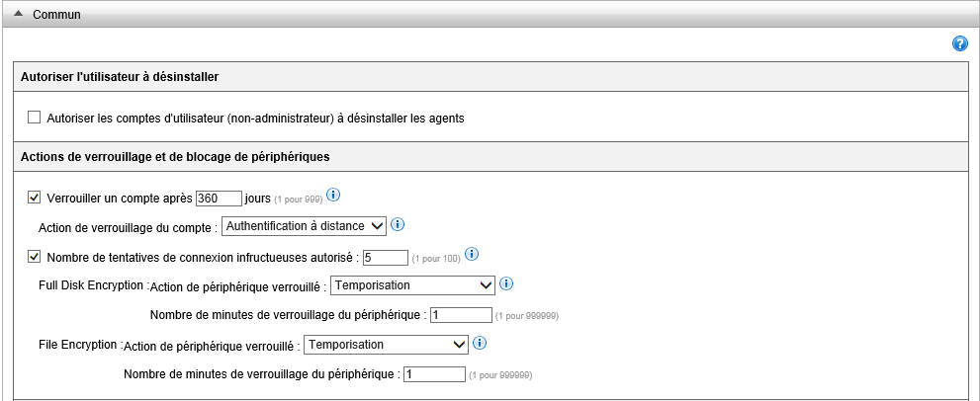Uncheck Verrouiller un compte après checkbox
This screenshot has width=980, height=401.
point(35,198)
